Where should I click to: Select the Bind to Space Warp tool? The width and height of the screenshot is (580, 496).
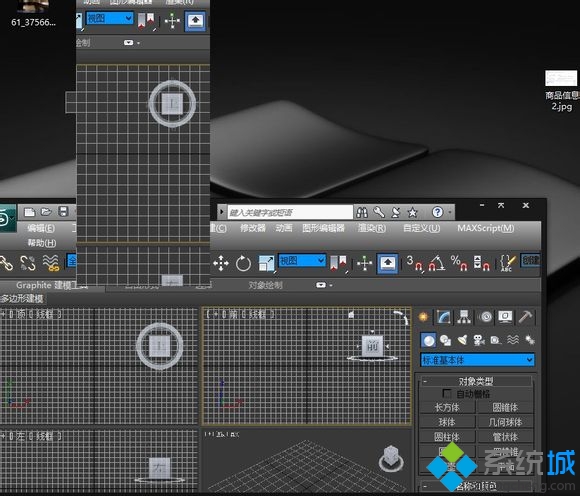[51, 263]
